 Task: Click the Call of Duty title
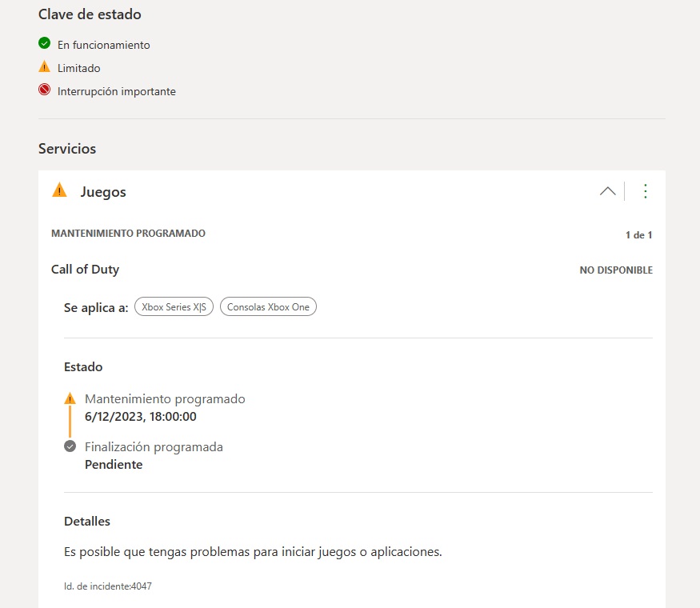(85, 270)
